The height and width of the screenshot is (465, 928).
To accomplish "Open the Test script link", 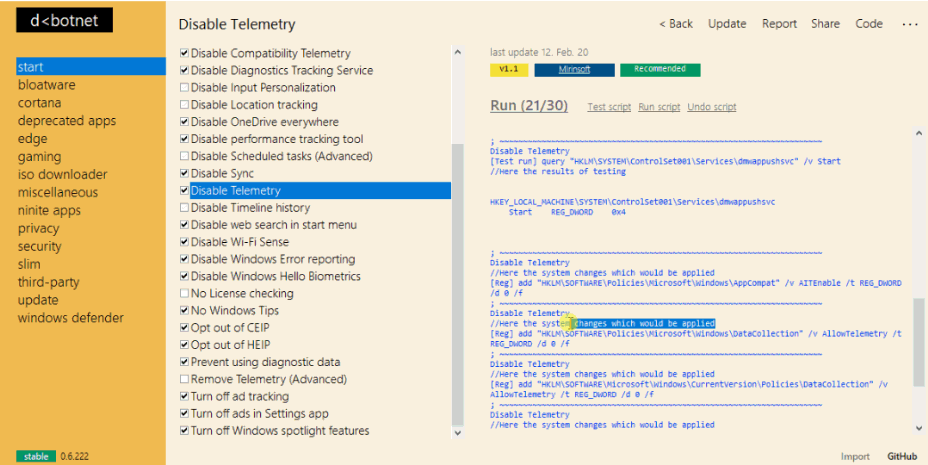I will [609, 107].
